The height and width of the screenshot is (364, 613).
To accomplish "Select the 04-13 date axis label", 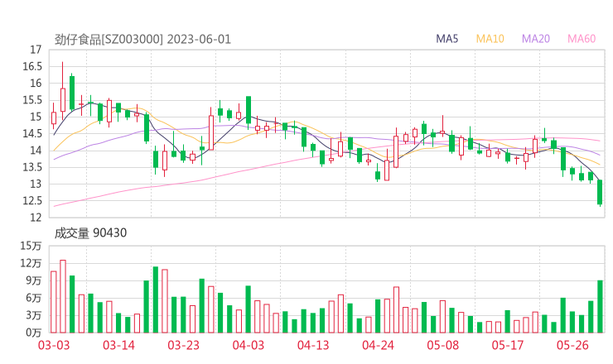I will (313, 345).
